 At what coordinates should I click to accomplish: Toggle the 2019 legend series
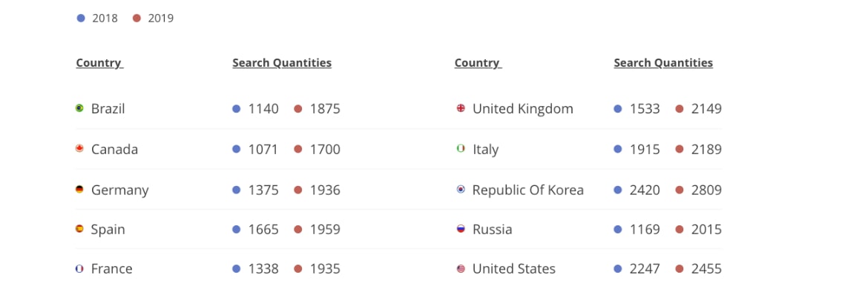point(154,19)
